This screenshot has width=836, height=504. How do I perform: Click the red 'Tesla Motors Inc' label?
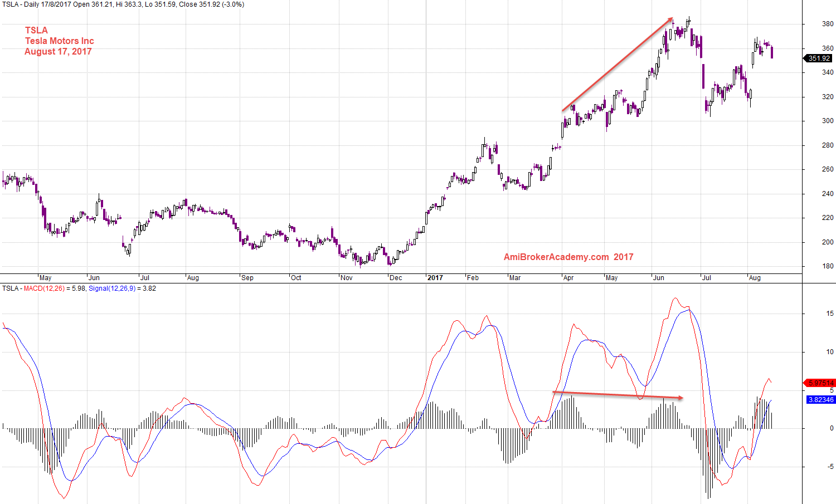60,41
